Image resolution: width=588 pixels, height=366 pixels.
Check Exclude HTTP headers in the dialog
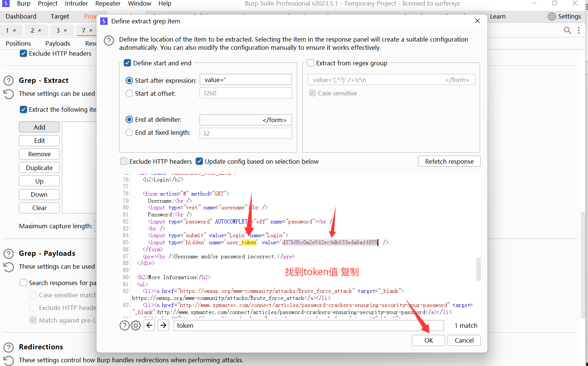(x=124, y=161)
